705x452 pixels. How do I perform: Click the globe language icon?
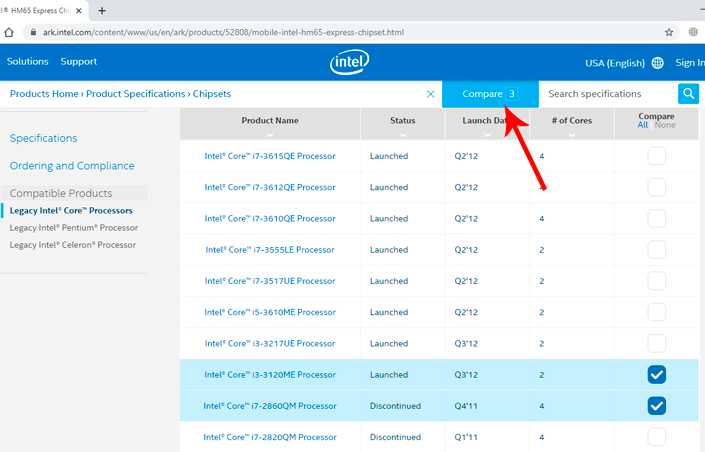(x=657, y=63)
